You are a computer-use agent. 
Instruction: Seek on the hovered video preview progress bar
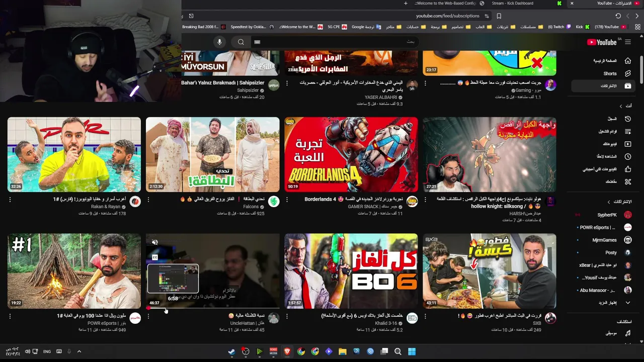click(x=213, y=308)
